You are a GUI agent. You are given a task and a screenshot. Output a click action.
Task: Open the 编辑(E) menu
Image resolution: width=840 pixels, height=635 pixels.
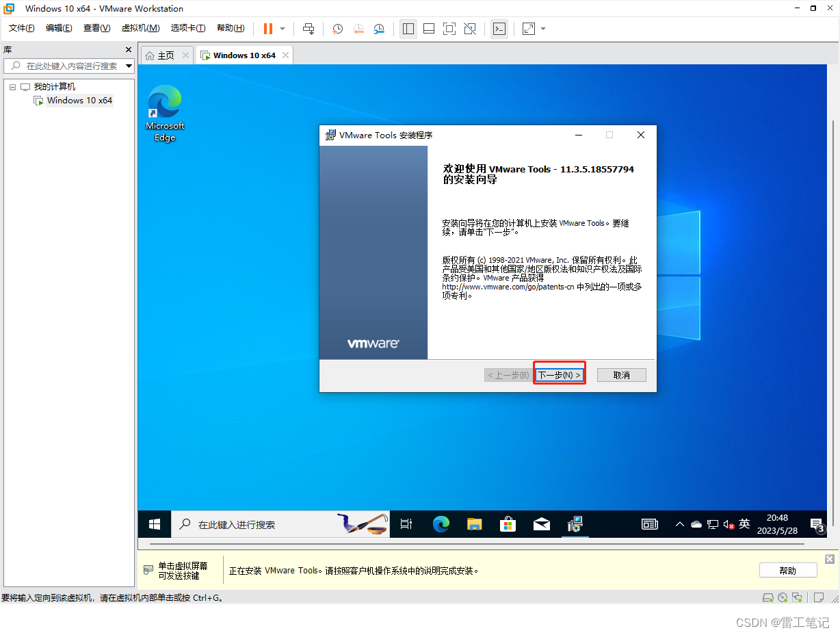(x=59, y=28)
